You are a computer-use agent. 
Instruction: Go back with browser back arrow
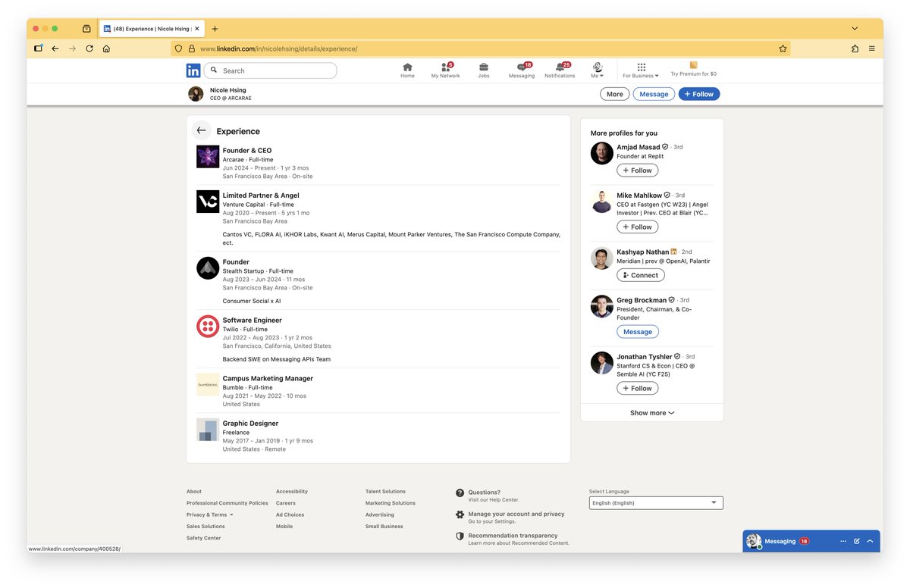55,48
